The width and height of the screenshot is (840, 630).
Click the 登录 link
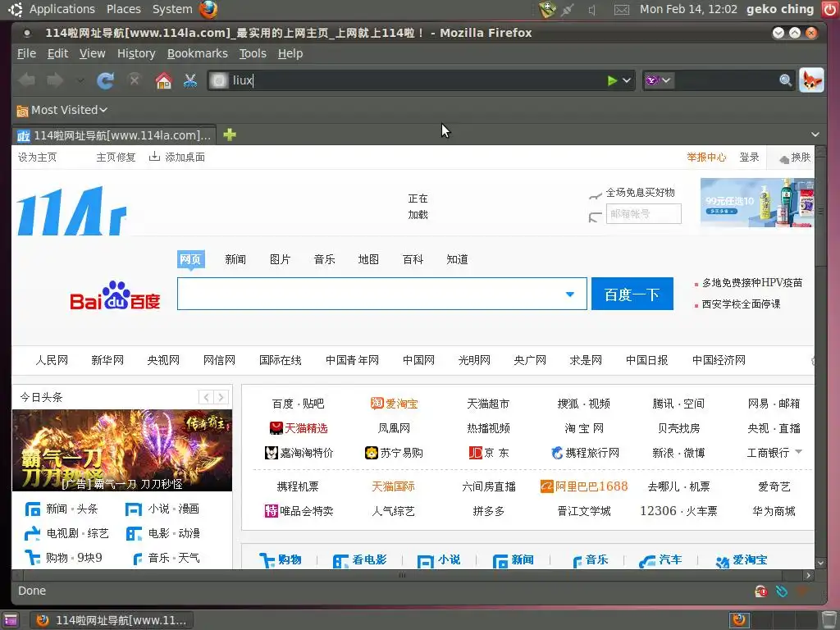(x=749, y=157)
